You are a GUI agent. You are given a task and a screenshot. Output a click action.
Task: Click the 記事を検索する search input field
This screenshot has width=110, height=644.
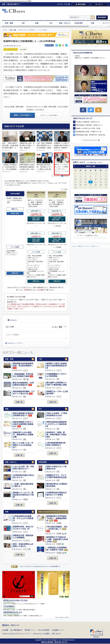80,17
